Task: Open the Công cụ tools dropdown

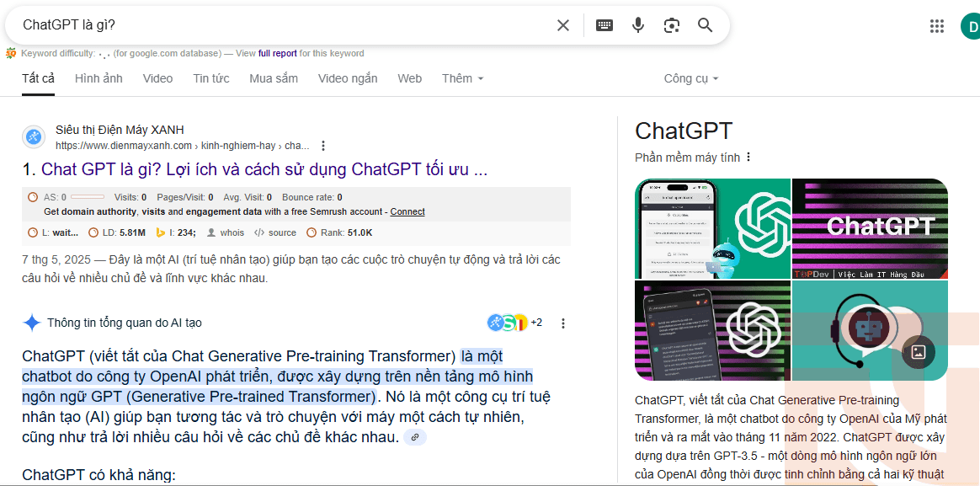Action: tap(690, 78)
